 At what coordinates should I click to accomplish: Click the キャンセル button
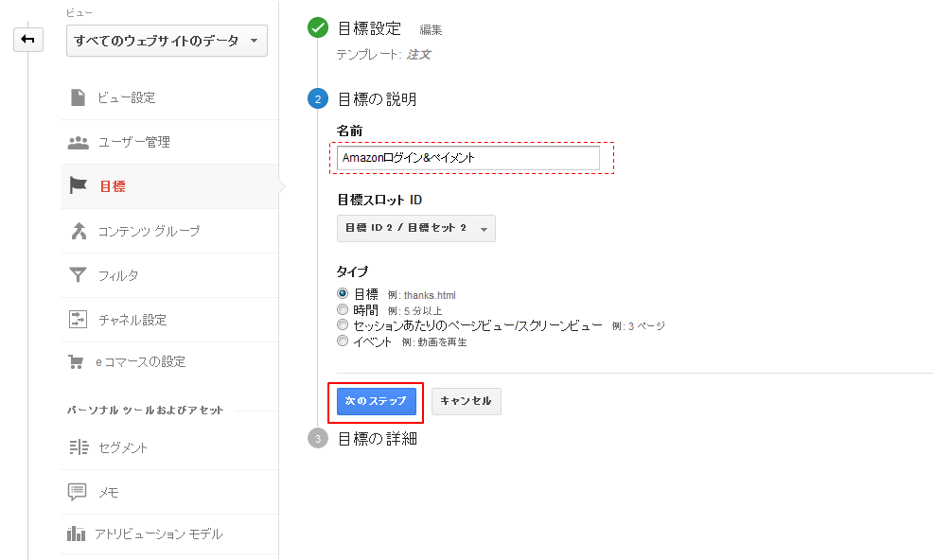point(467,401)
